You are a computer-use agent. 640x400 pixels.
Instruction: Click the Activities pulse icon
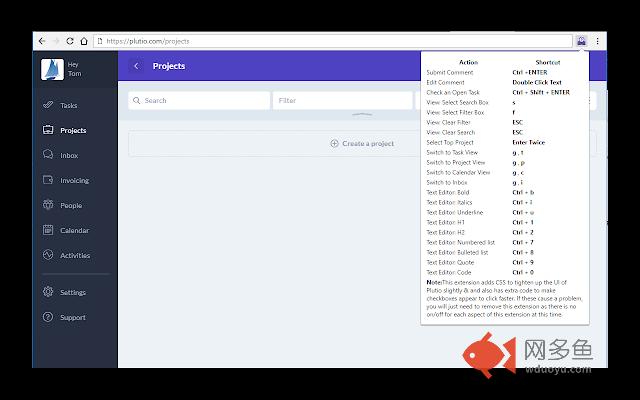click(x=48, y=255)
